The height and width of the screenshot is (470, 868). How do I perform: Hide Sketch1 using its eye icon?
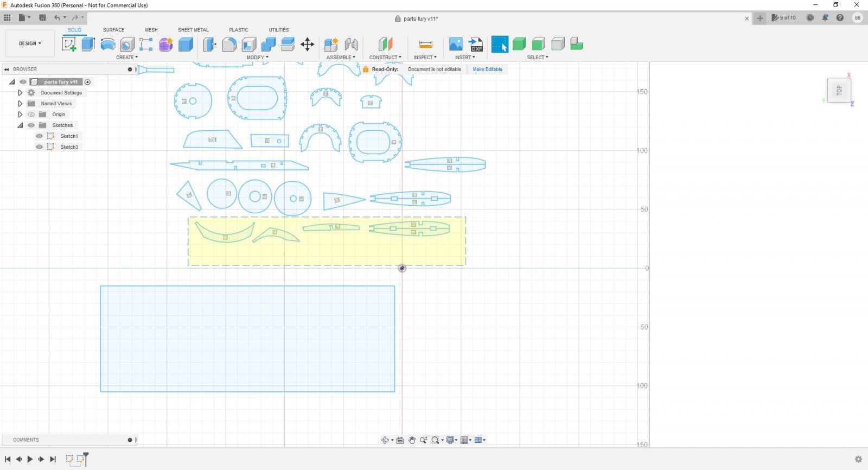[x=39, y=136]
